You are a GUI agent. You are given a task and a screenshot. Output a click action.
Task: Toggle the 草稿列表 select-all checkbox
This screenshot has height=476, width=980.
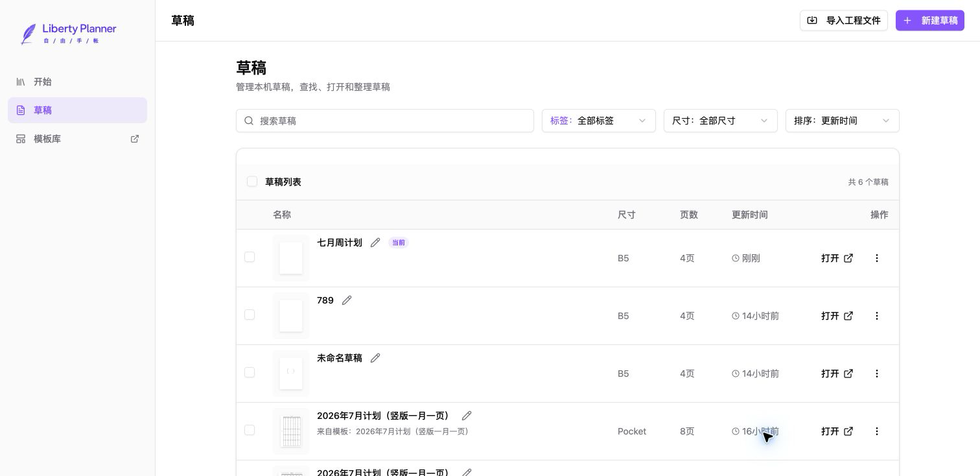[252, 182]
